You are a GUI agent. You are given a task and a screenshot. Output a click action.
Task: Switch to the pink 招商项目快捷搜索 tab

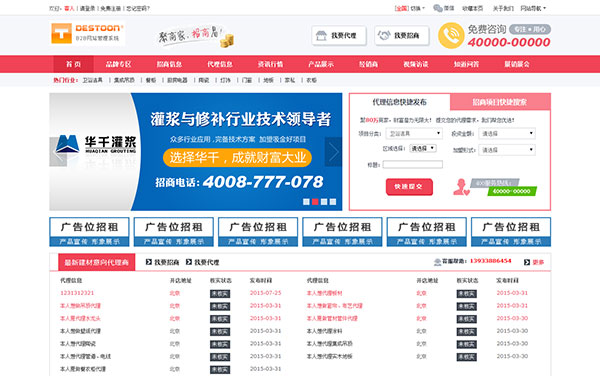[x=500, y=102]
